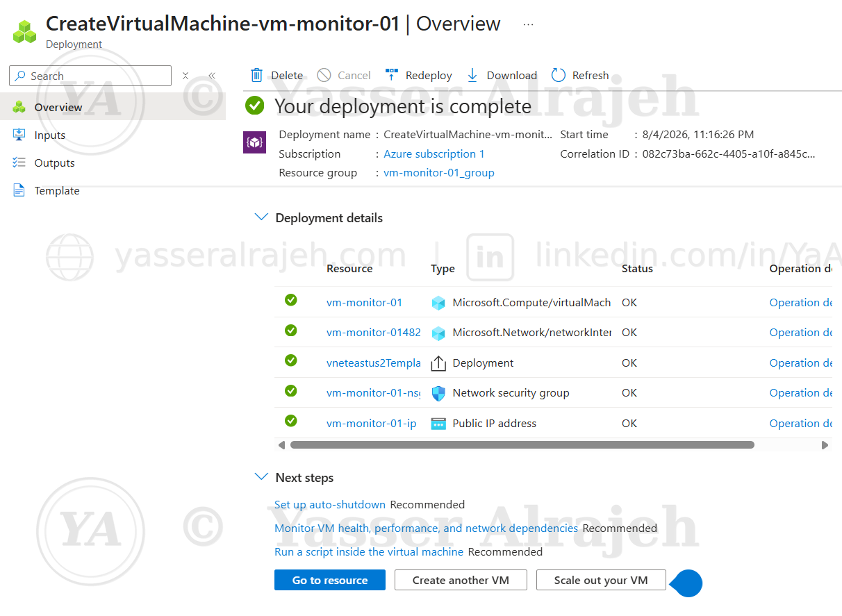Screen dimensions: 842x616
Task: Click the horizontal scrollbar thumb in table
Action: pos(522,445)
